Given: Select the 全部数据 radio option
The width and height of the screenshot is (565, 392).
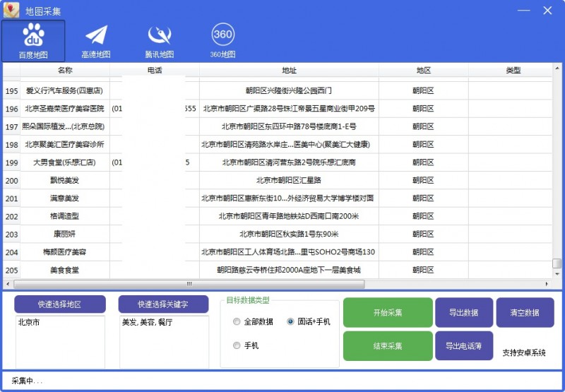Looking at the screenshot, I should pos(237,322).
